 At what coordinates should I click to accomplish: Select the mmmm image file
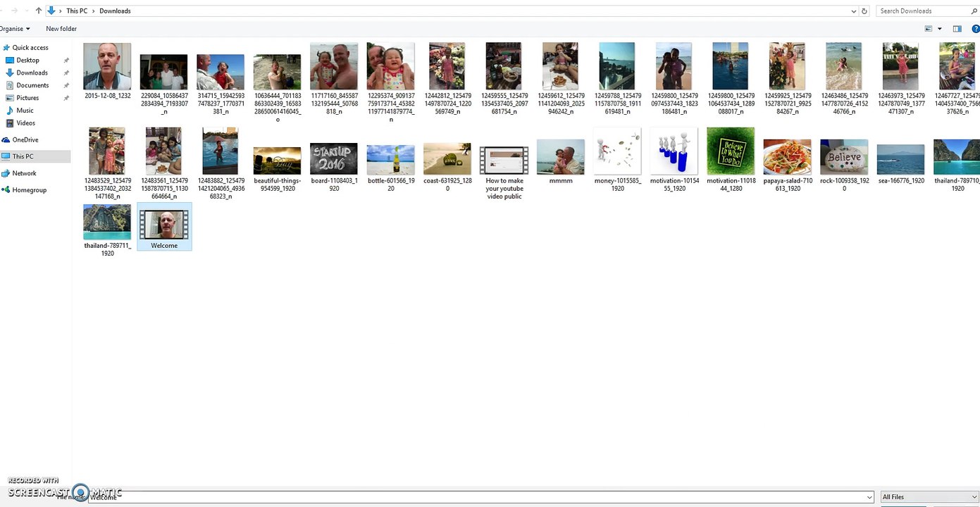[561, 161]
